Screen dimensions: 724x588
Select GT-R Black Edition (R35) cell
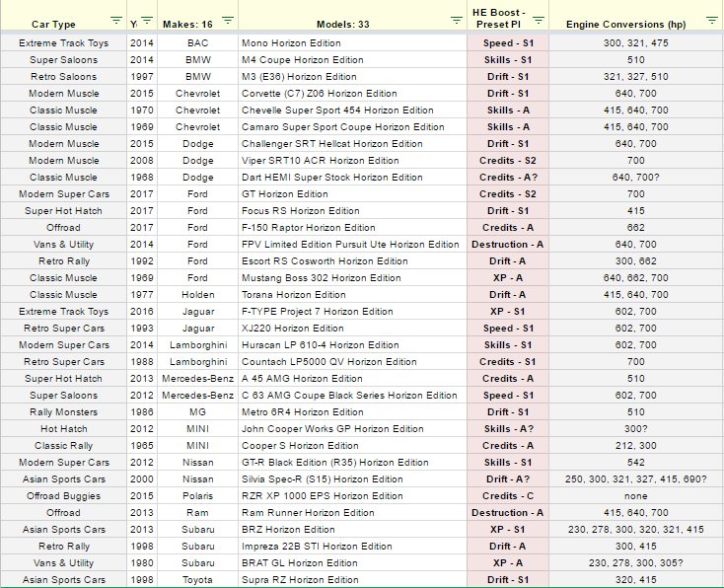[x=352, y=463]
